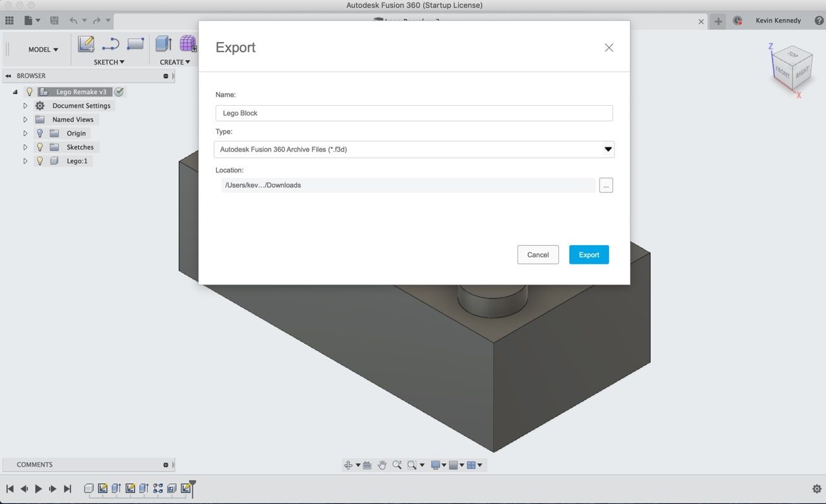Open the Kevin Kennedy account menu

778,21
